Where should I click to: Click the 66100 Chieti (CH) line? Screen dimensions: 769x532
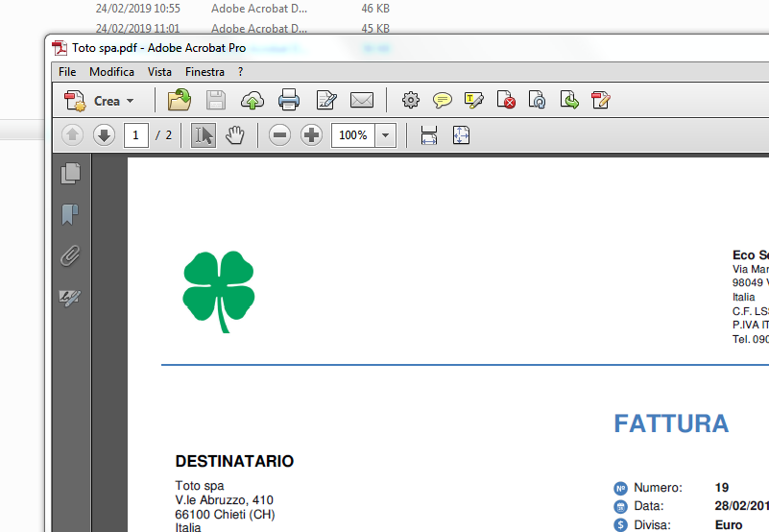(225, 514)
